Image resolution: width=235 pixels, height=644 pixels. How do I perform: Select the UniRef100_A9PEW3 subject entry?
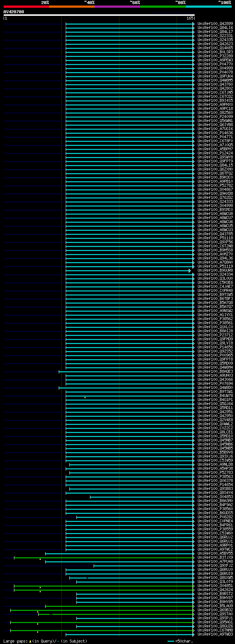click(215, 60)
